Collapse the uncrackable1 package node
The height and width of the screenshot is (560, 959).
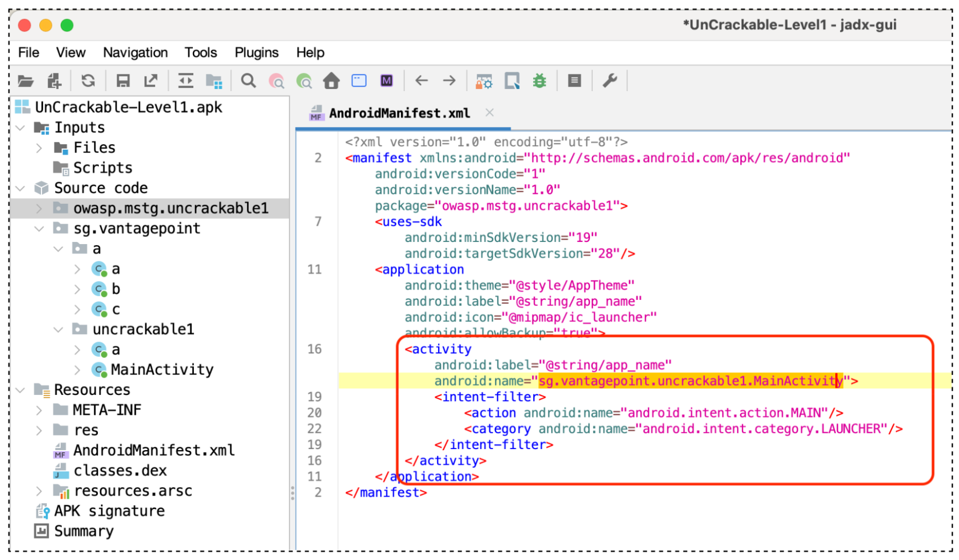[x=58, y=330]
